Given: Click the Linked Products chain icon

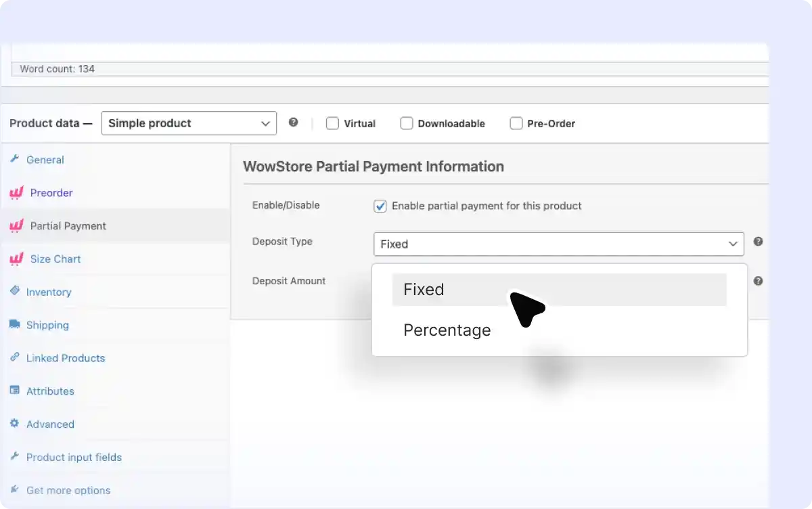Looking at the screenshot, I should [x=14, y=358].
